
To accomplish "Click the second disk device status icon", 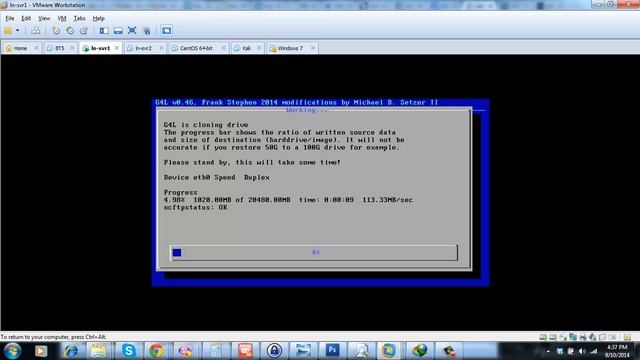I will coord(553,337).
